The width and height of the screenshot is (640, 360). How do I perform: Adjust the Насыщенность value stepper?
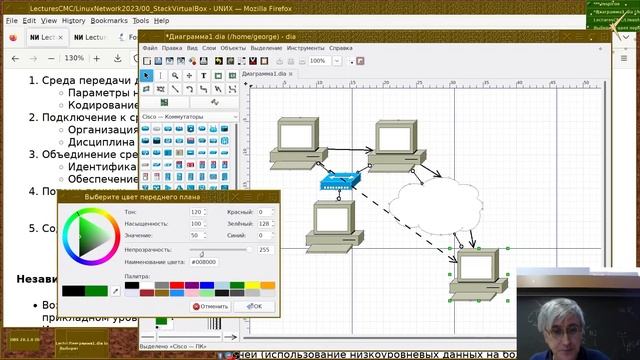point(205,224)
